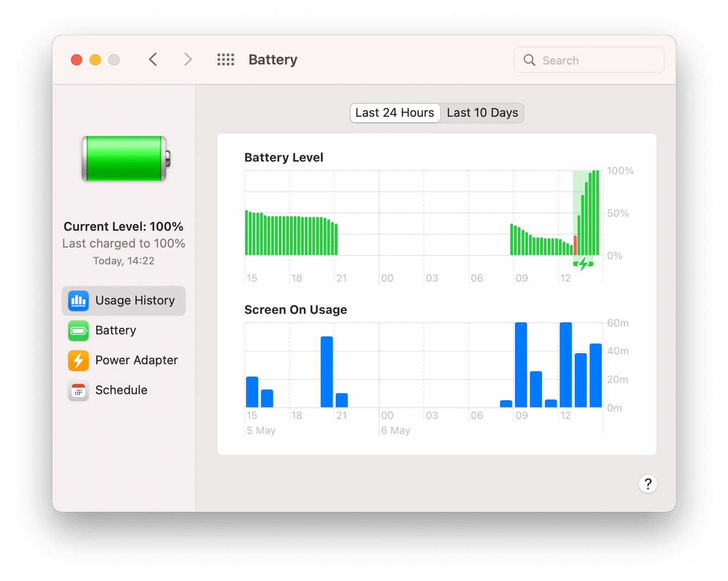
Task: Click the highlighted charging region on Battery Level chart
Action: (x=584, y=212)
